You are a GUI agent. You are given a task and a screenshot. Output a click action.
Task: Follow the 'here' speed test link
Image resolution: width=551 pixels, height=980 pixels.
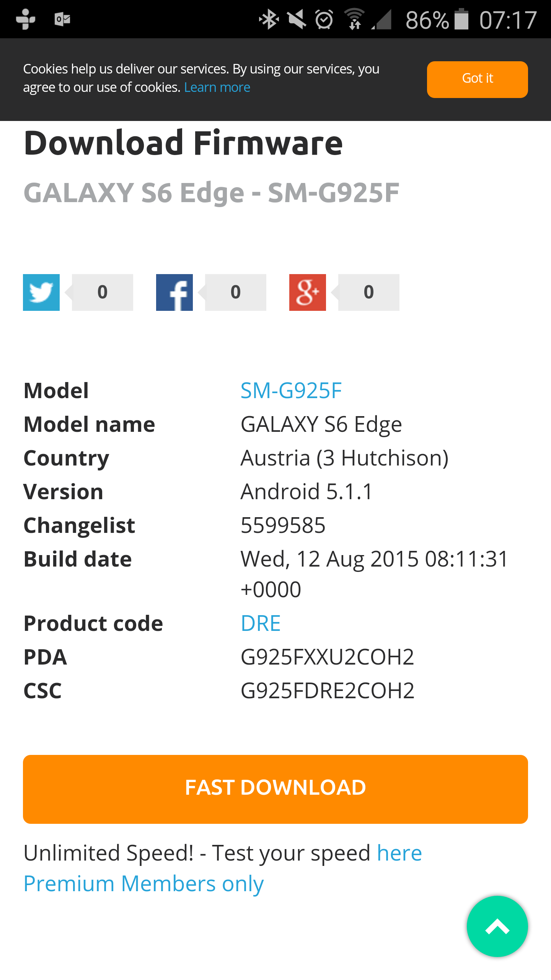coord(399,853)
